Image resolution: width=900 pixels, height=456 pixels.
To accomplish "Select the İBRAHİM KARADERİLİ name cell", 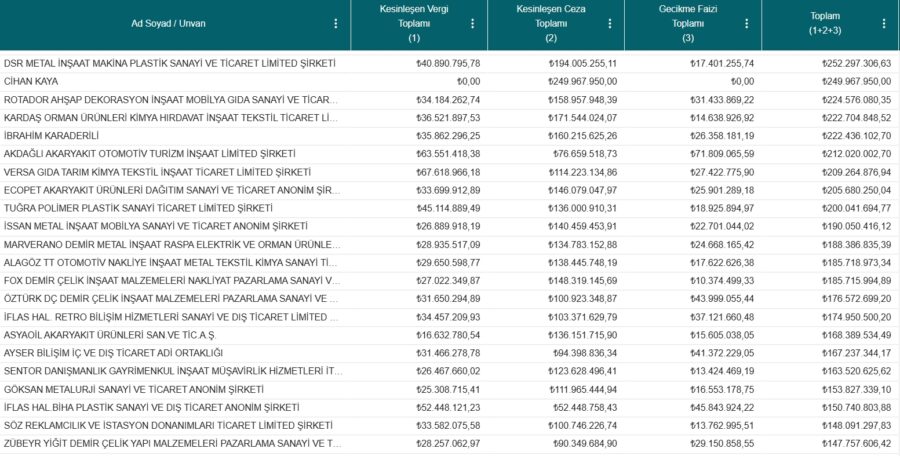I will click(x=51, y=136).
